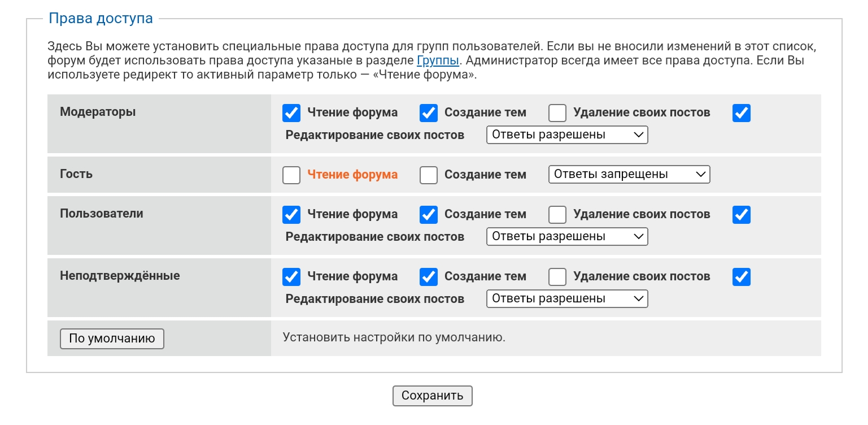
Task: Click the Создание тем label in Гость row
Action: click(485, 175)
